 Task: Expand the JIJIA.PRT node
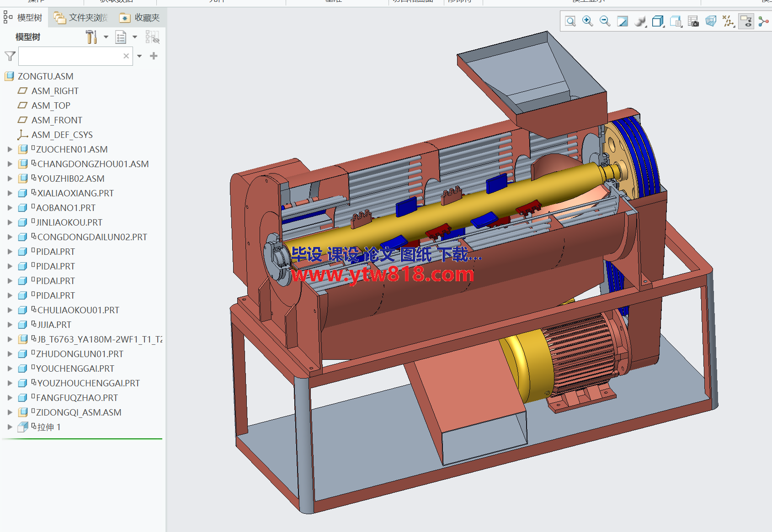[10, 325]
